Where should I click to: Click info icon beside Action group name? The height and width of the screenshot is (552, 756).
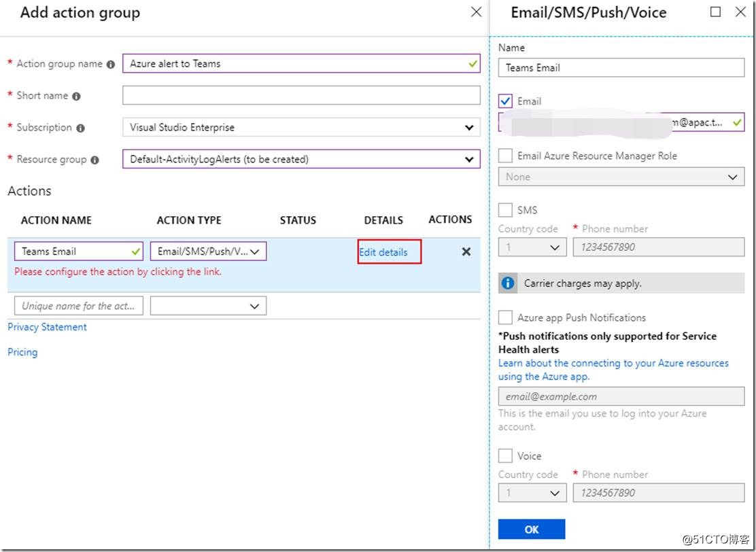click(x=111, y=64)
